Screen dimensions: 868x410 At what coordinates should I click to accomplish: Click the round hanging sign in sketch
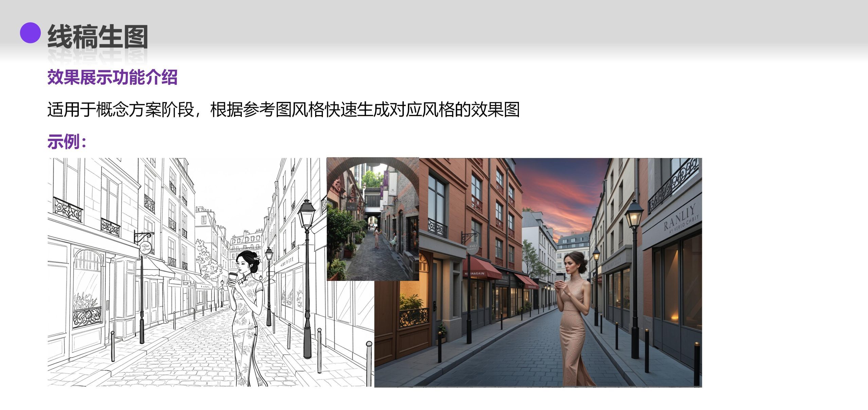146,247
